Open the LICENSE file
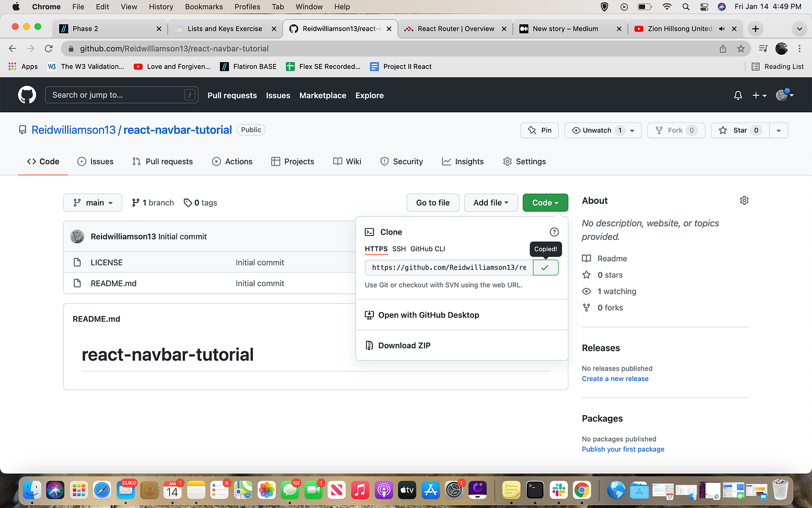Screen dimensions: 812x508 pos(107,262)
